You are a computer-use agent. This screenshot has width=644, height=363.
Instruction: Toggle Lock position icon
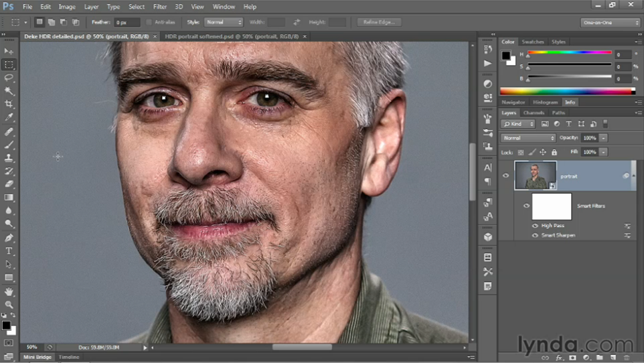coord(543,152)
